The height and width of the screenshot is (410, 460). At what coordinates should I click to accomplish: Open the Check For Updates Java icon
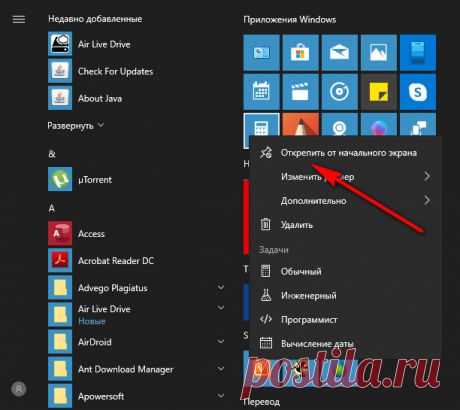[x=60, y=71]
